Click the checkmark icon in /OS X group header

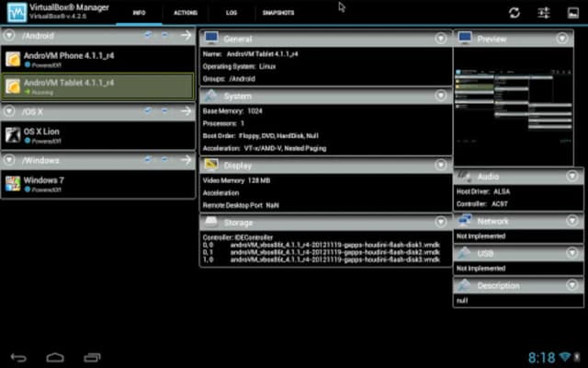[148, 110]
